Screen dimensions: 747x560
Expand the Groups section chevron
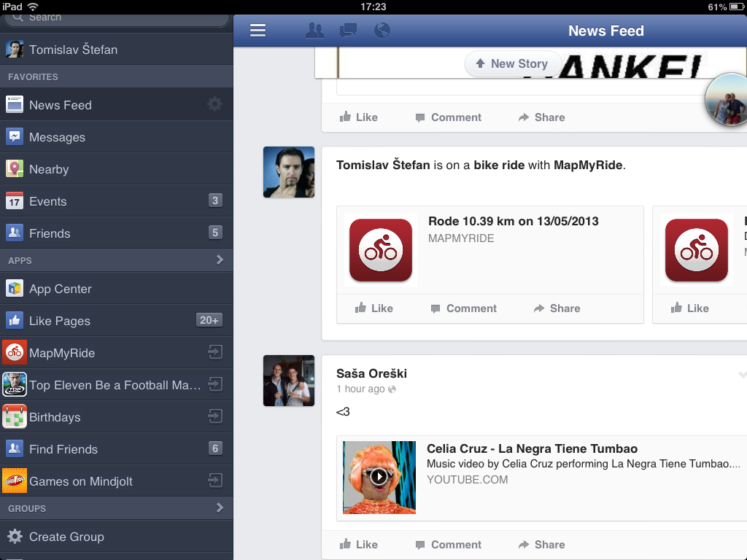coord(220,507)
